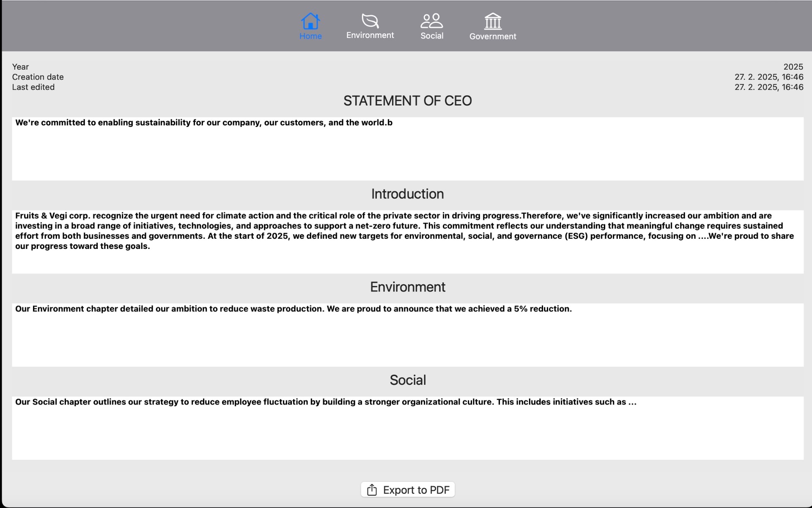
Task: Open the Home tab house icon
Action: [x=310, y=21]
